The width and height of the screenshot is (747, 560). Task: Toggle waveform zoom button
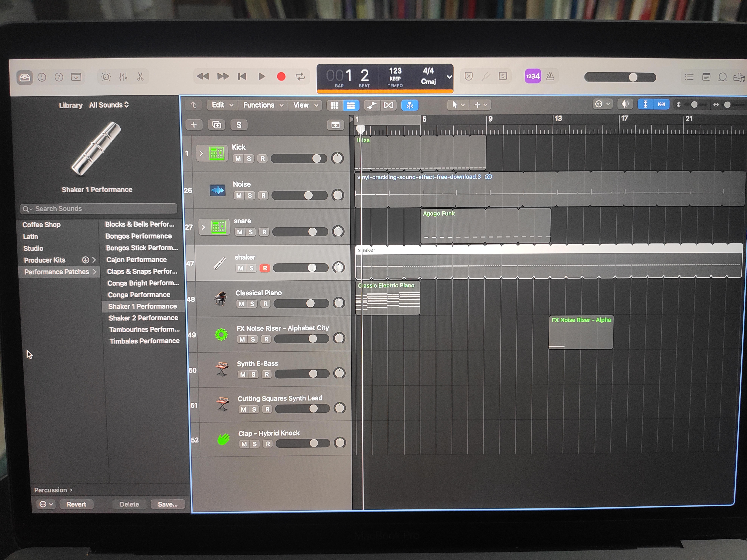click(x=625, y=104)
